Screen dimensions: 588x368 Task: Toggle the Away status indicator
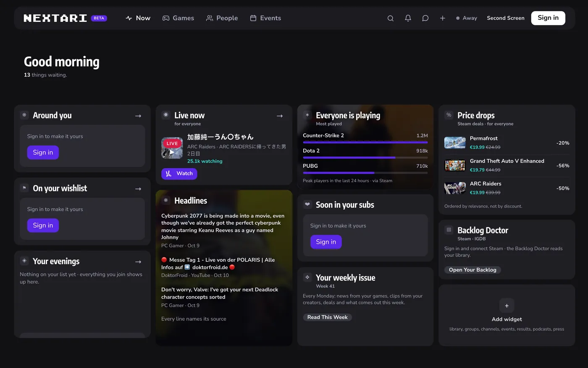pyautogui.click(x=467, y=18)
